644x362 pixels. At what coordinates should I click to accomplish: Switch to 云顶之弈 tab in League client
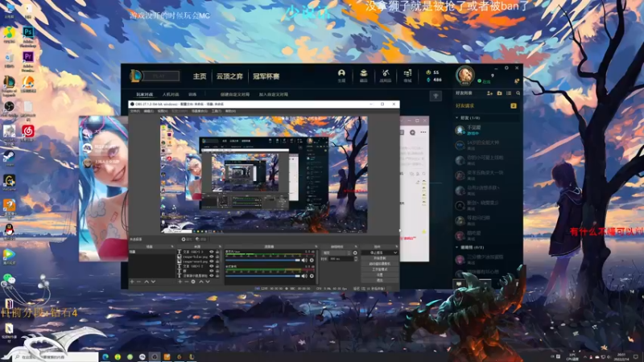[229, 76]
